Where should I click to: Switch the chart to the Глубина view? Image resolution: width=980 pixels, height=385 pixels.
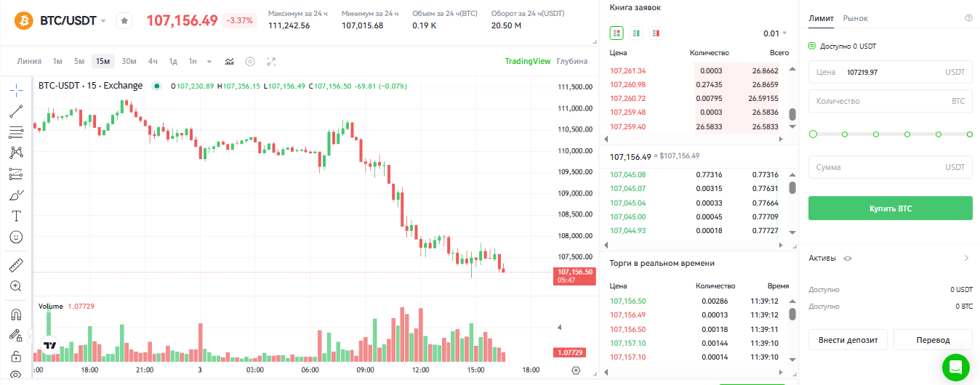[x=571, y=61]
